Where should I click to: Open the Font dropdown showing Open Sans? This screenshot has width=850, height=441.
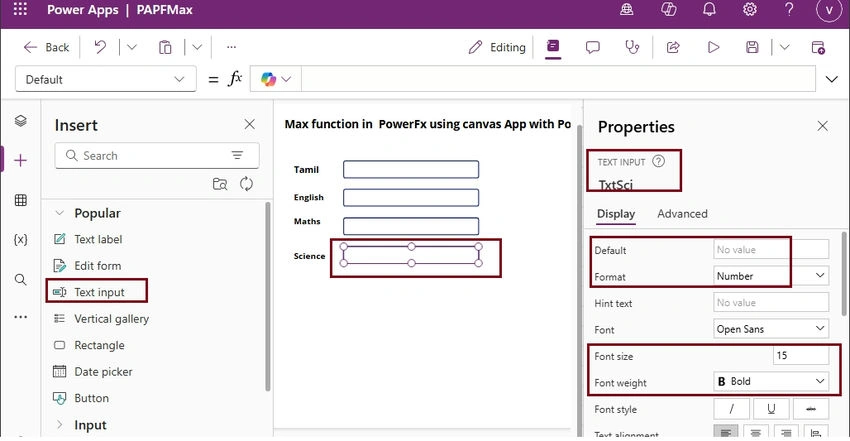click(x=771, y=329)
